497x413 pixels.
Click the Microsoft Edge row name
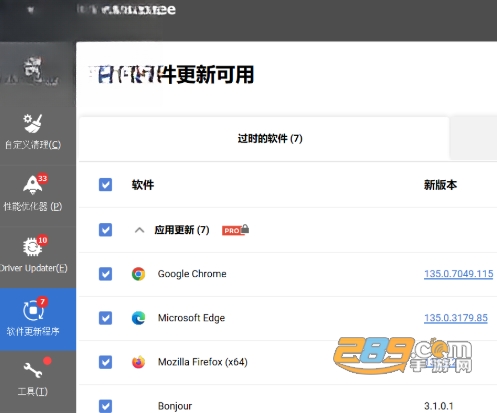[191, 318]
